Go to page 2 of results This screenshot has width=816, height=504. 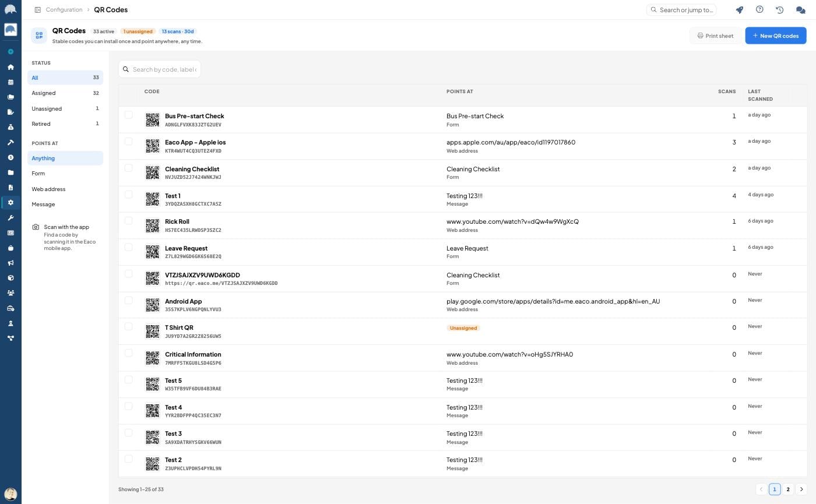tap(788, 489)
